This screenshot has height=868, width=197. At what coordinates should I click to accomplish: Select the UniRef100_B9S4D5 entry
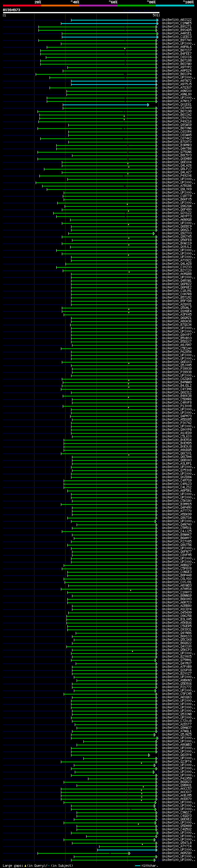tap(177, 30)
